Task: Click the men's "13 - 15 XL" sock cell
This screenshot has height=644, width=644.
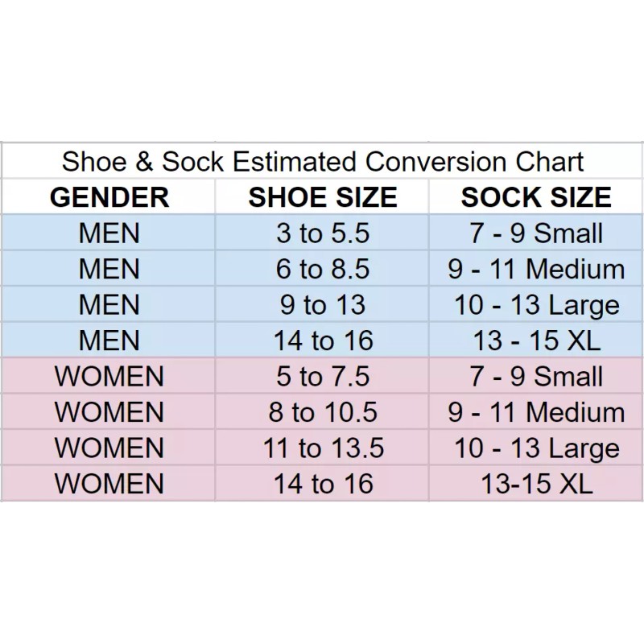Action: [x=536, y=341]
